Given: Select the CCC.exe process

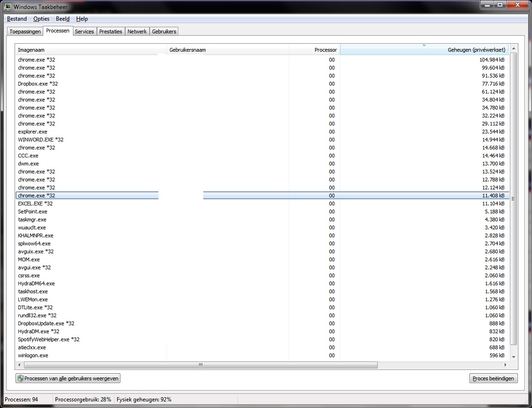Looking at the screenshot, I should click(x=262, y=156).
